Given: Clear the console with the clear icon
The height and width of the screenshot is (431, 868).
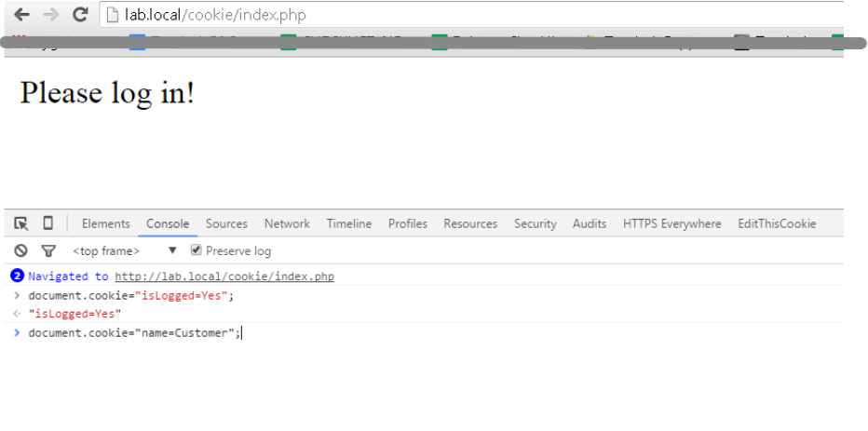Looking at the screenshot, I should pos(20,250).
